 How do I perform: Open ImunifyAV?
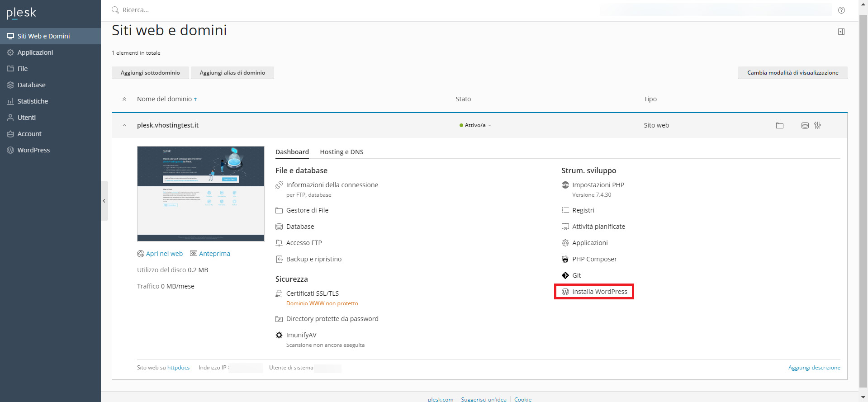(x=301, y=335)
